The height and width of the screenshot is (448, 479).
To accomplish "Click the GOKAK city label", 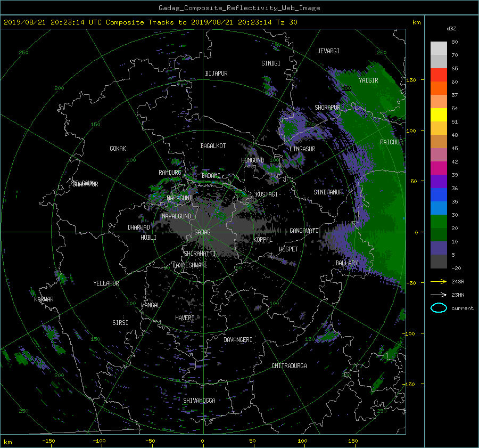I will (118, 149).
